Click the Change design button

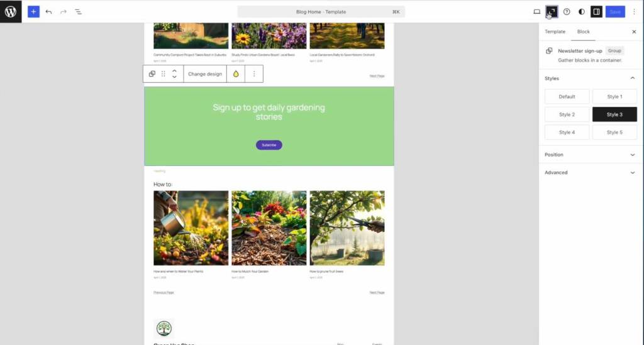coord(205,74)
